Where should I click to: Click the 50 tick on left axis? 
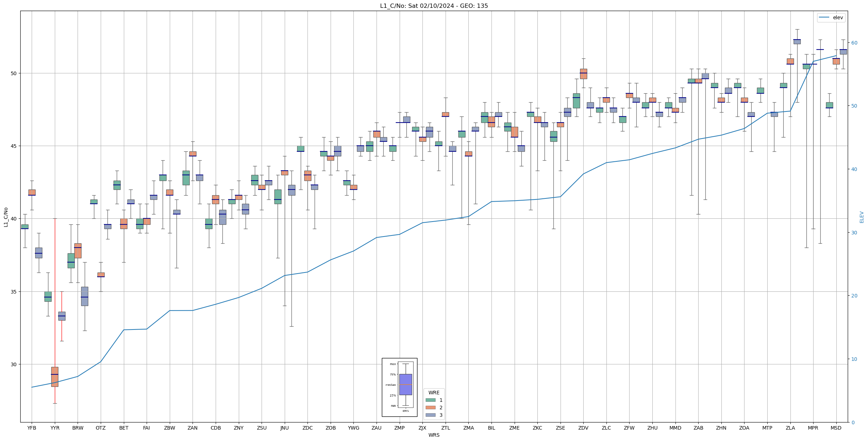tap(14, 73)
